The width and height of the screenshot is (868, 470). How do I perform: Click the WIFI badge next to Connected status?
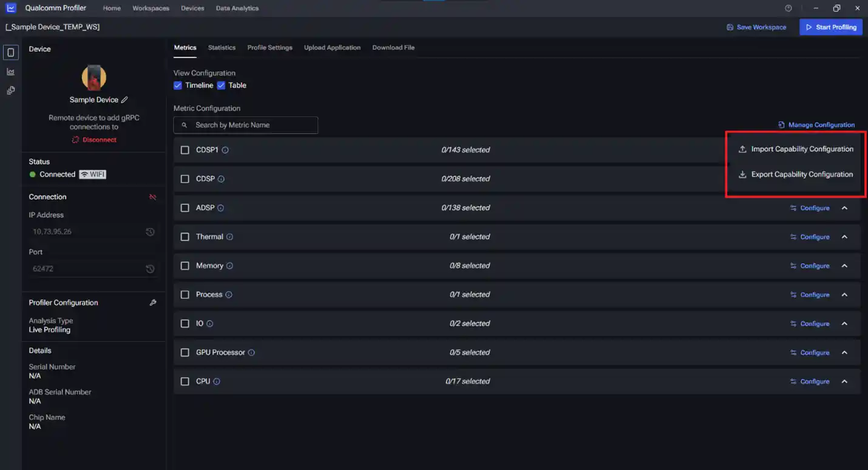92,174
